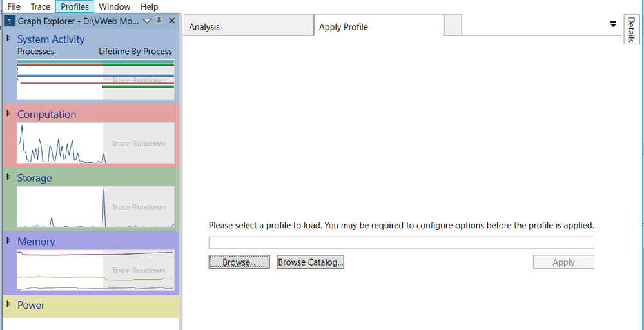Image resolution: width=644 pixels, height=330 pixels.
Task: Click the profile path input field
Action: 401,242
